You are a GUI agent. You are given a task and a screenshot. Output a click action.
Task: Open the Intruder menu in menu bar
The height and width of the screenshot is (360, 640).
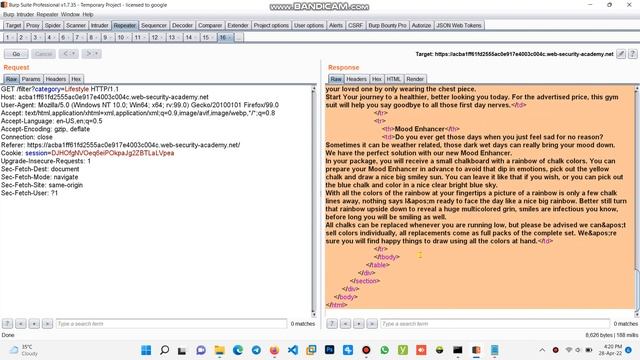tap(25, 14)
